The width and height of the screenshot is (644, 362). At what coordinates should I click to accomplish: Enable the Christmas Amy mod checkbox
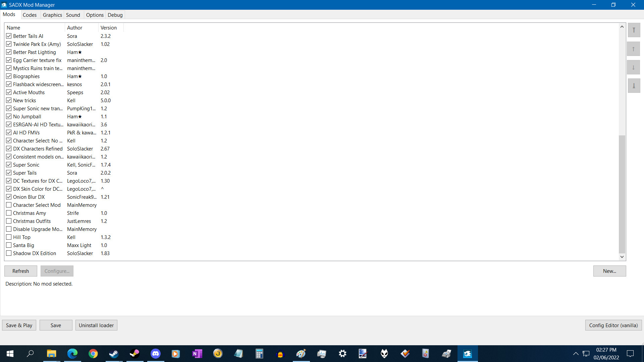click(9, 213)
